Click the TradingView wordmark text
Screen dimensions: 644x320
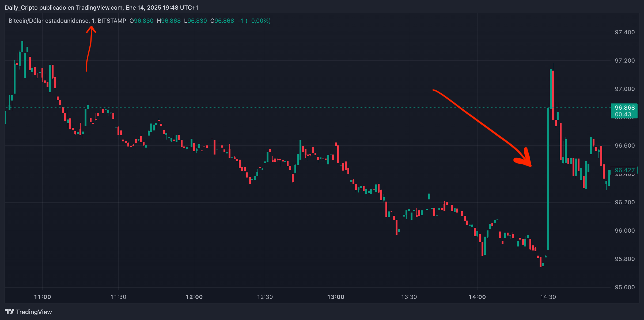point(34,312)
